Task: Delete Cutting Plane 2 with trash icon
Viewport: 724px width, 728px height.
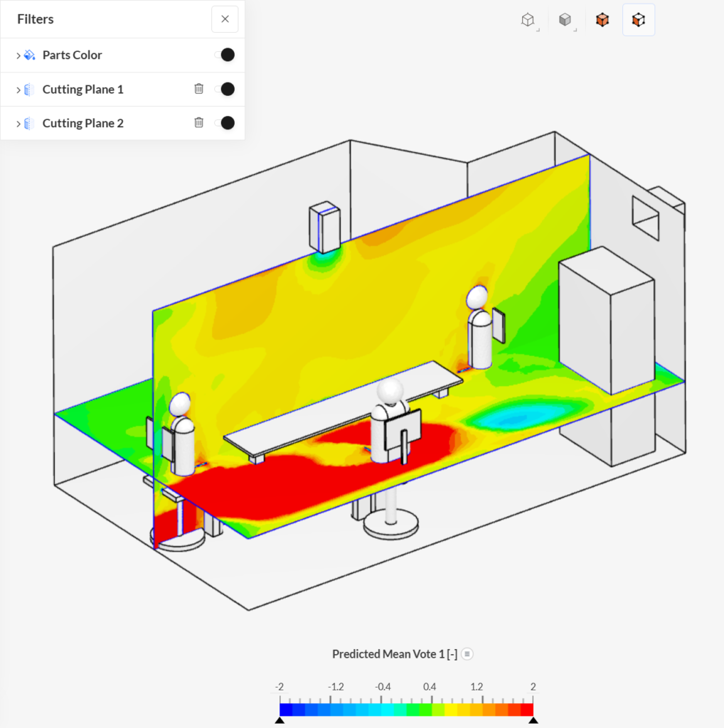Action: point(198,122)
